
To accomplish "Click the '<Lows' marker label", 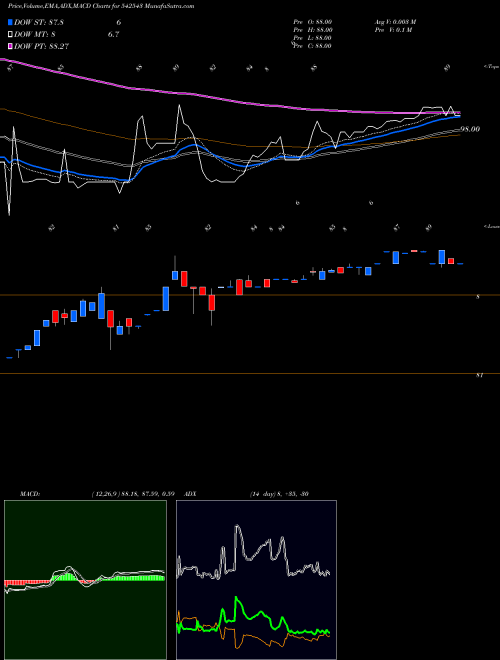I will 491,226.
